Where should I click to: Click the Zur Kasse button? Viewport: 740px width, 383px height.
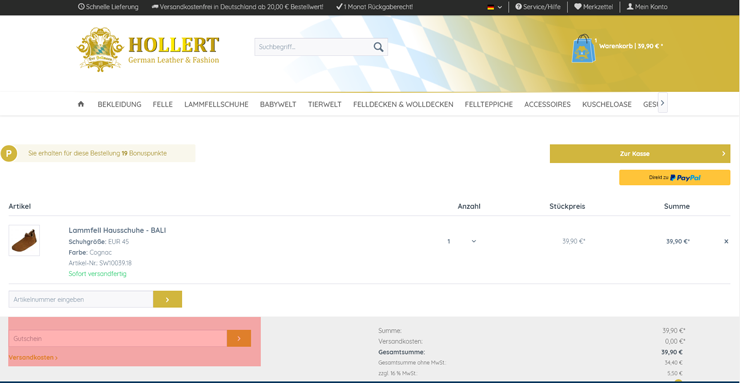pyautogui.click(x=640, y=154)
